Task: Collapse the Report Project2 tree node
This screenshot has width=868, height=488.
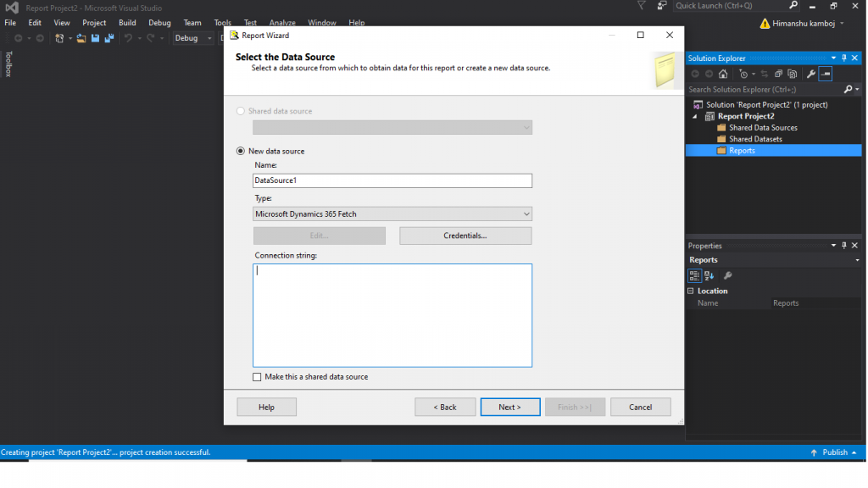Action: [x=697, y=116]
